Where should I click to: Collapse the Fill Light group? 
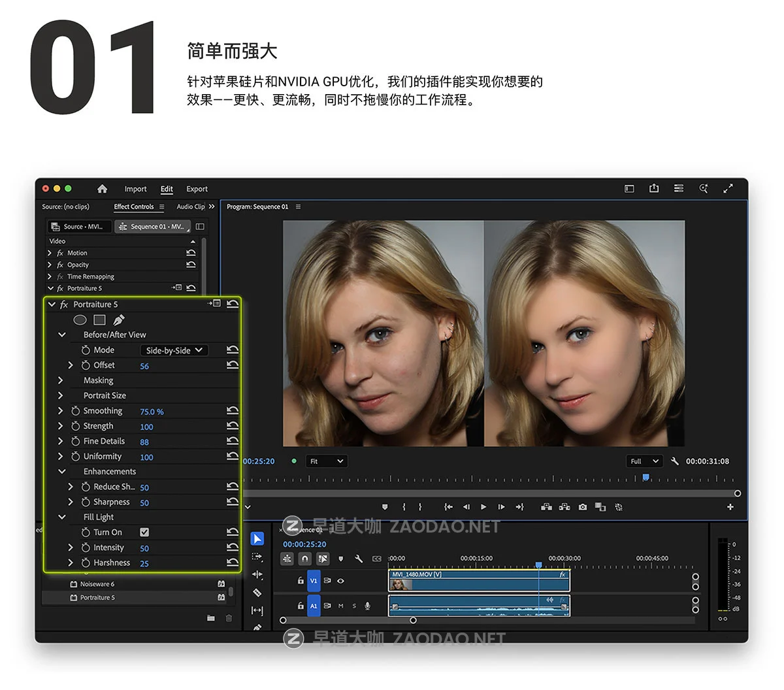[62, 517]
